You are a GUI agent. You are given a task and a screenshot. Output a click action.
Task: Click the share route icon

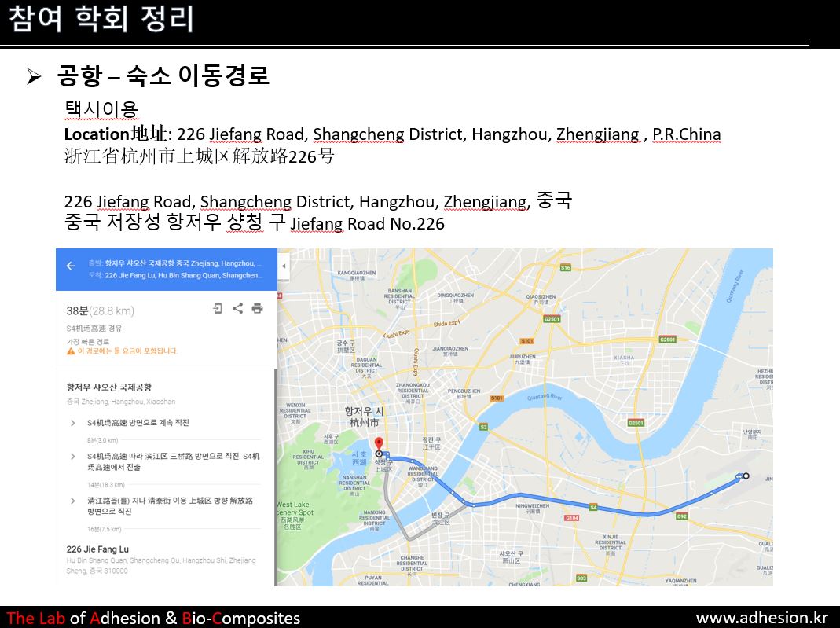(237, 308)
